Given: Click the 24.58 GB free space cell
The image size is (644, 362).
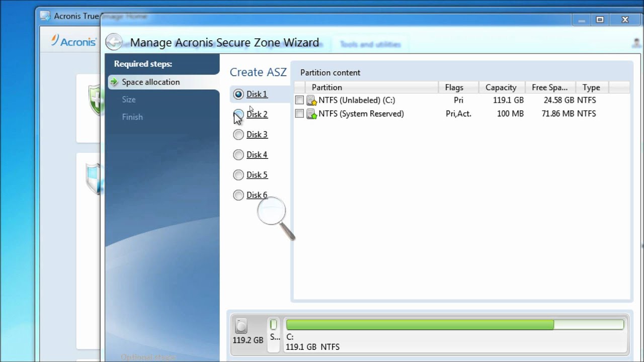Looking at the screenshot, I should 559,100.
